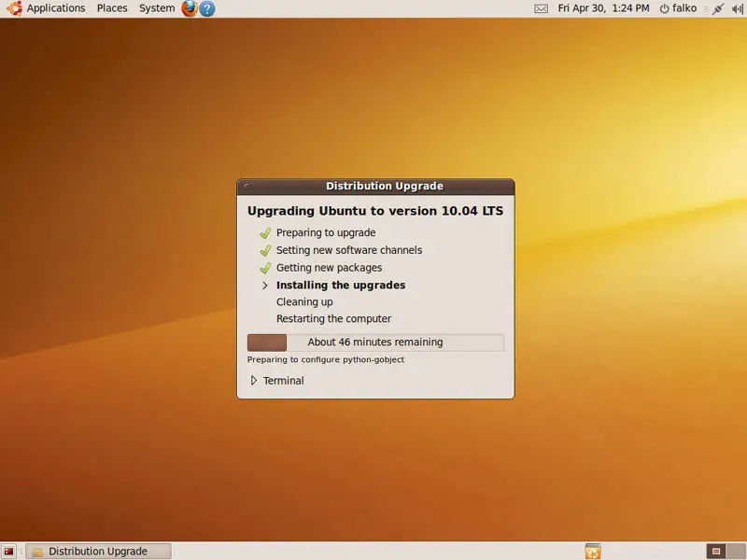Image resolution: width=747 pixels, height=560 pixels.
Task: Click 'Setting new software channels' step
Action: pyautogui.click(x=349, y=250)
